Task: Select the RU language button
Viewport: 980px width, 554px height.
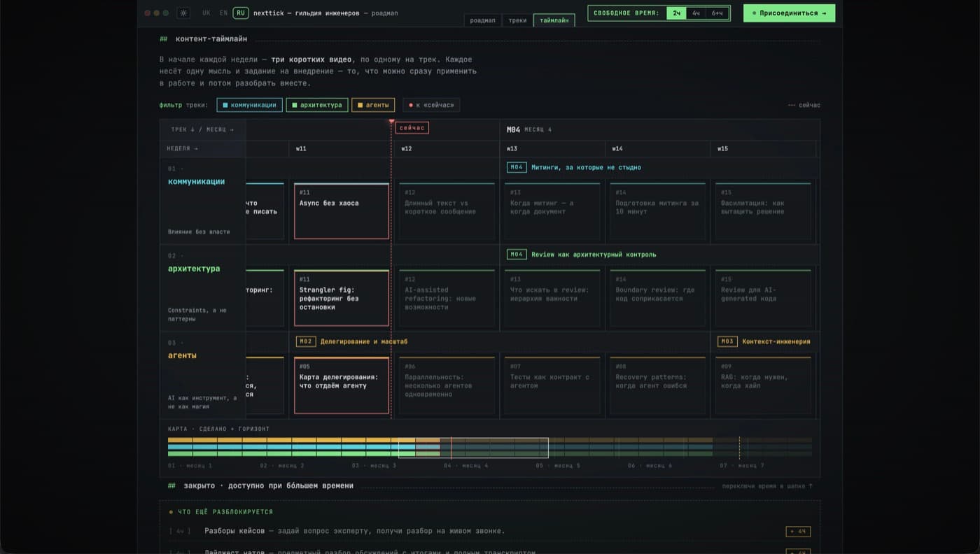Action: pos(241,13)
